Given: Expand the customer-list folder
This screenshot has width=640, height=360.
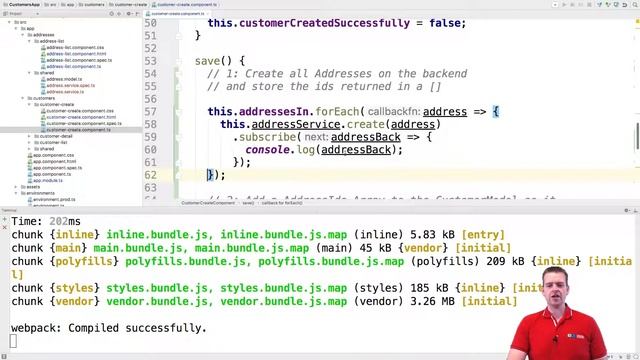Looking at the screenshot, I should tap(29, 142).
